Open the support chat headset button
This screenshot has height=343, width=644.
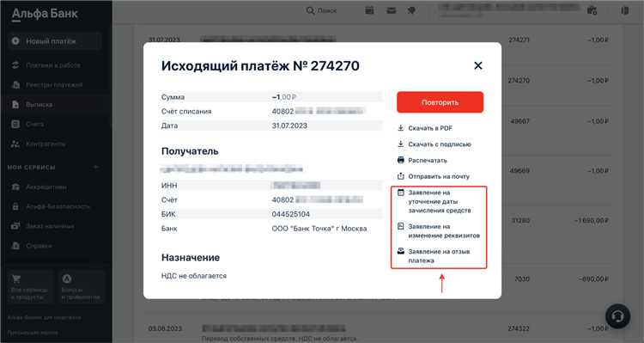617,316
